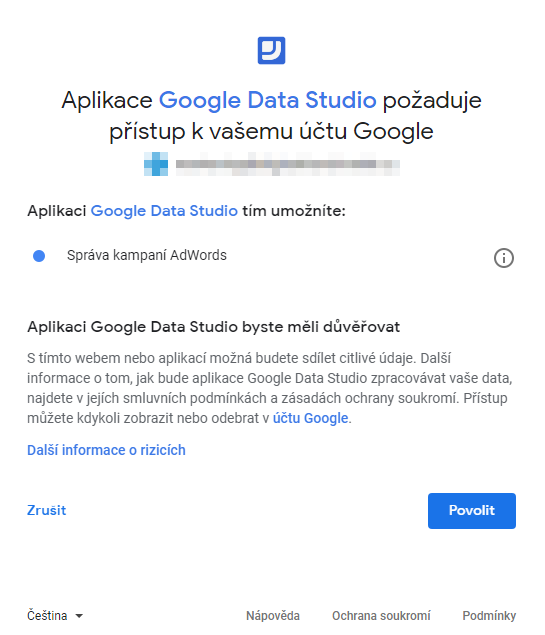
Task: Open Nápověda in the footer
Action: coord(273,616)
